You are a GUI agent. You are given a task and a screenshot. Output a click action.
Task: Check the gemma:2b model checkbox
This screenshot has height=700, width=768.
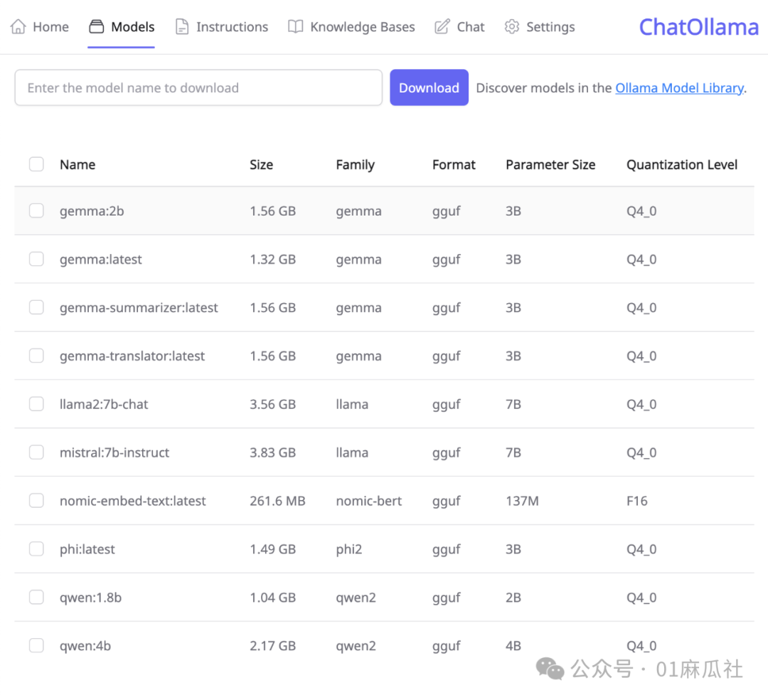click(x=36, y=211)
